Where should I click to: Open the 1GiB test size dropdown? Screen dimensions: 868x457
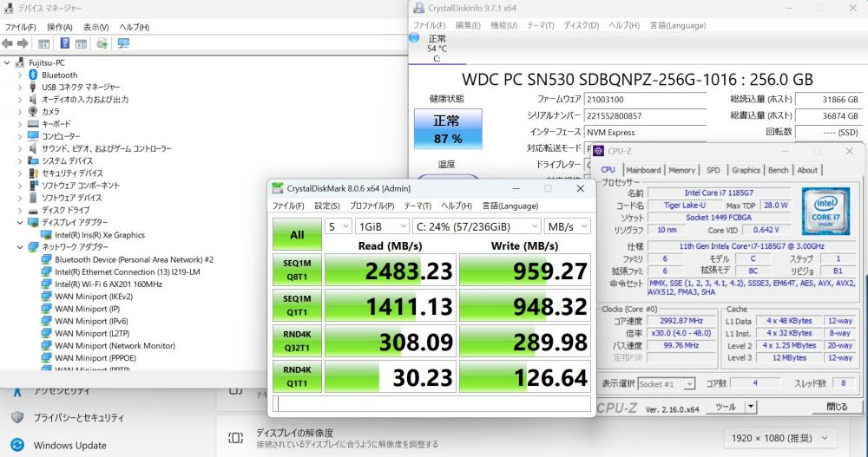click(382, 226)
